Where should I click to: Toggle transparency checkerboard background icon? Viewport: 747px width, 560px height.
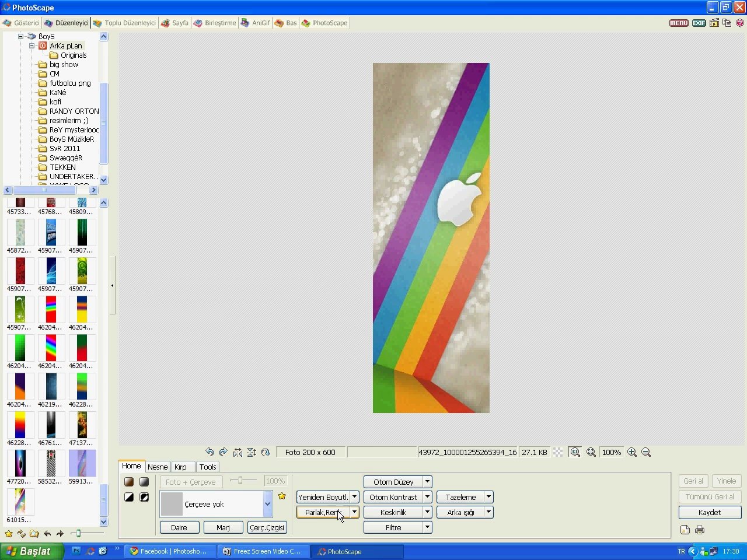558,452
